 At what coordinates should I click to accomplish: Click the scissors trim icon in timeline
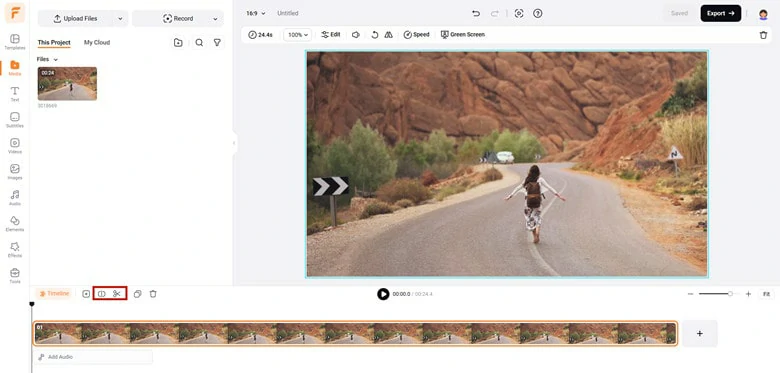[117, 294]
